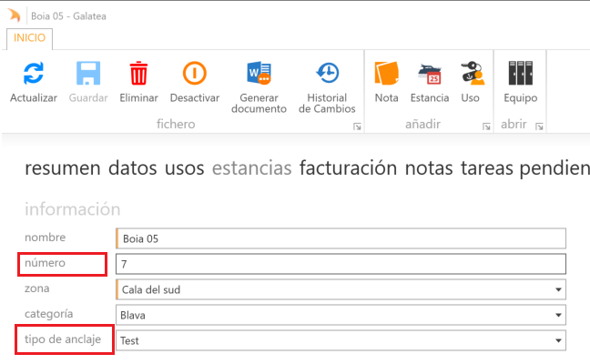The width and height of the screenshot is (590, 364).
Task: Go to the resumen section
Action: (63, 168)
